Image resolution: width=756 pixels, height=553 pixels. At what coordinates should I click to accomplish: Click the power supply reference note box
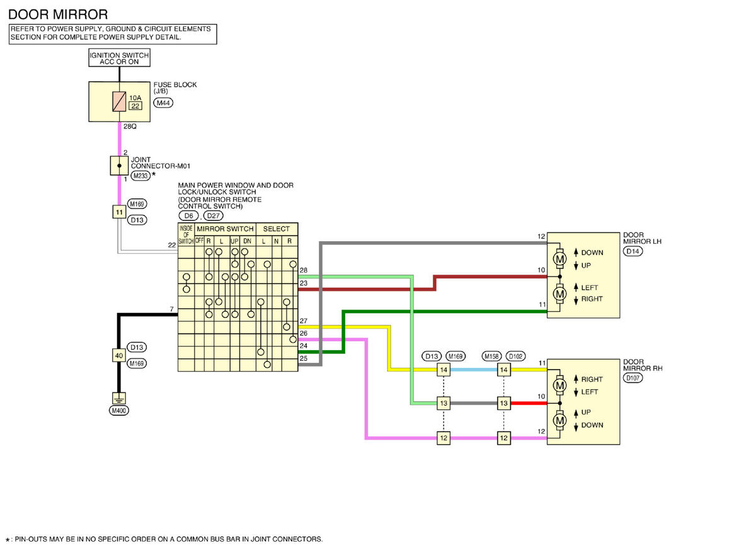(x=113, y=34)
